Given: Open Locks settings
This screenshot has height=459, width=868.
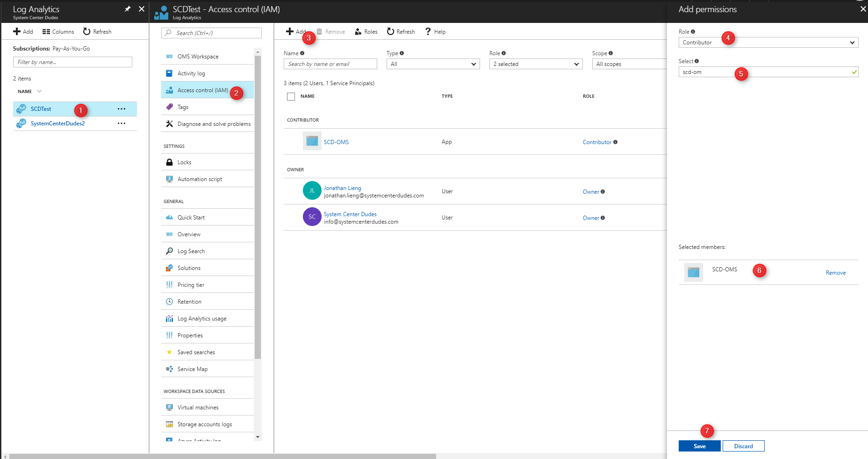Looking at the screenshot, I should (x=208, y=162).
